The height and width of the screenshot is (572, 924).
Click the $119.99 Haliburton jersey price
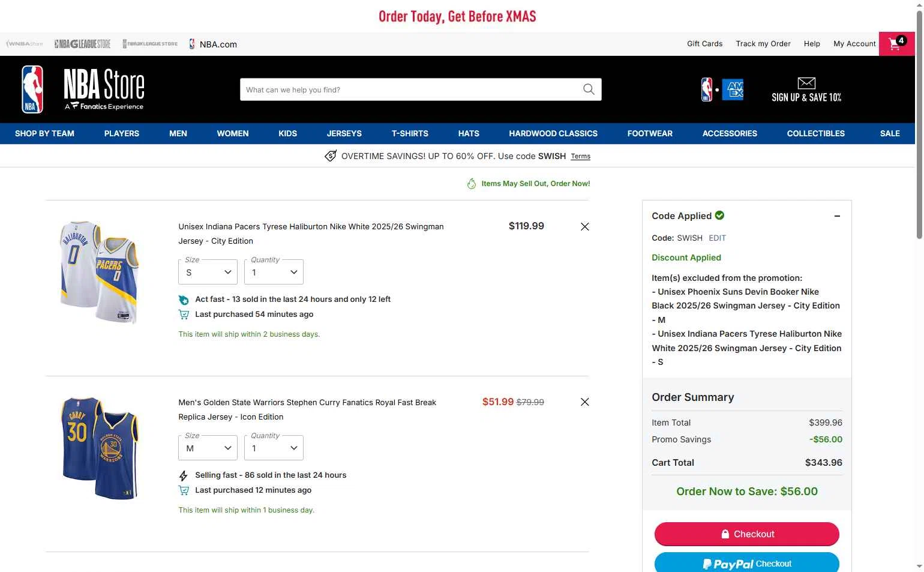[526, 226]
